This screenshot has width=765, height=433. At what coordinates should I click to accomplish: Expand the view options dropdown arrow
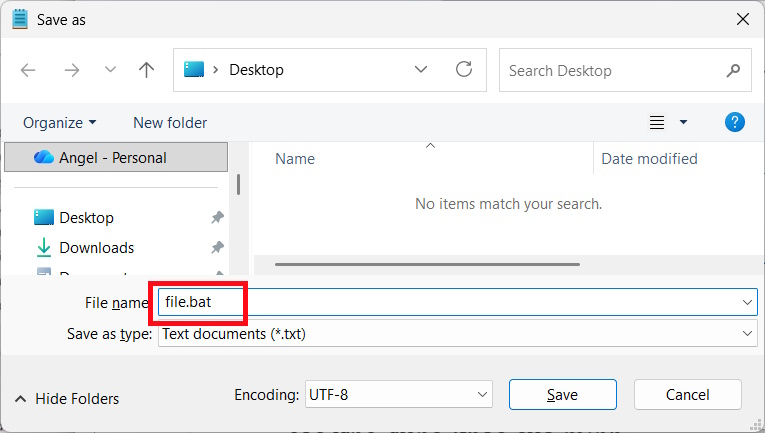click(x=683, y=122)
